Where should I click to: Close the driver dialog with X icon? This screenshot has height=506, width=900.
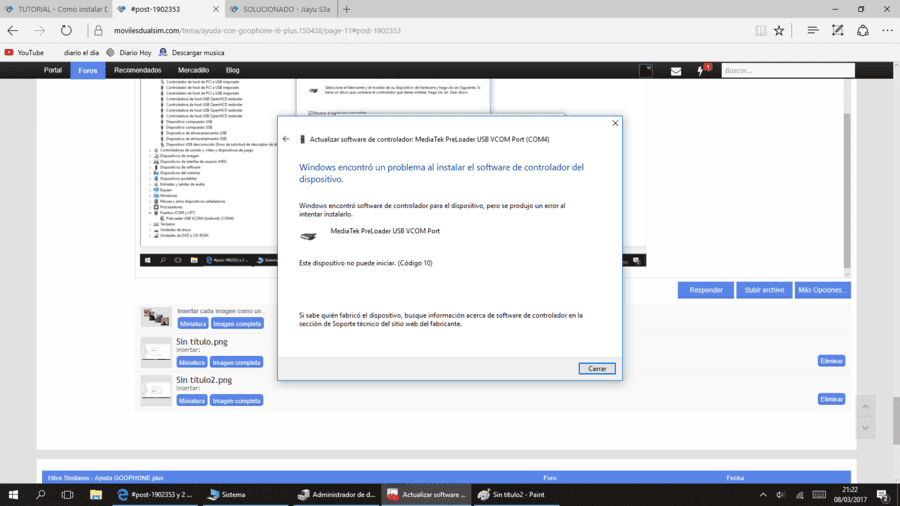[x=615, y=123]
